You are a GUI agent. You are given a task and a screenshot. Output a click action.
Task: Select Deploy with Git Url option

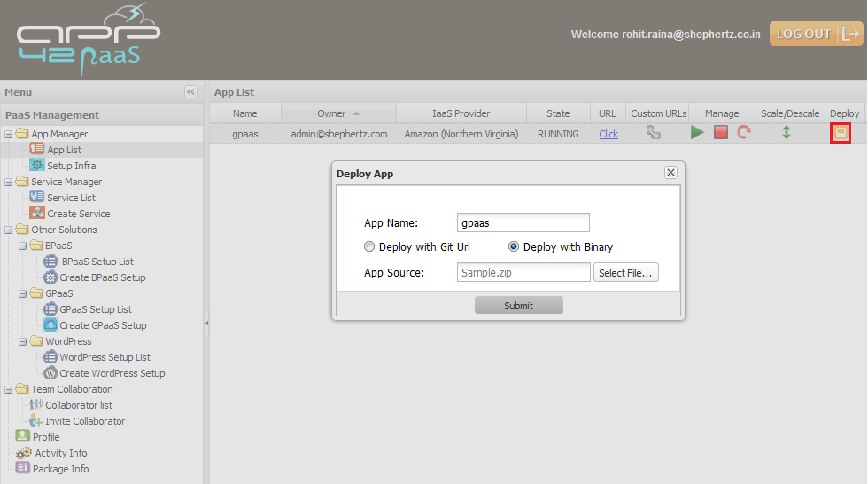click(370, 247)
